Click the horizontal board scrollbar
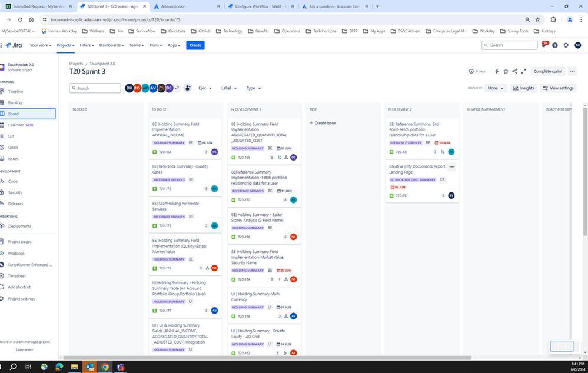This screenshot has width=588, height=373. (x=267, y=358)
